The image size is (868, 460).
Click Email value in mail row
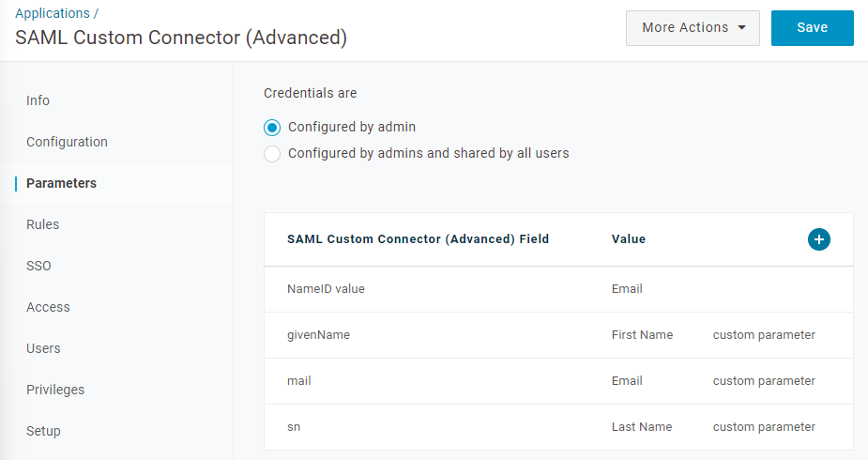tap(627, 381)
